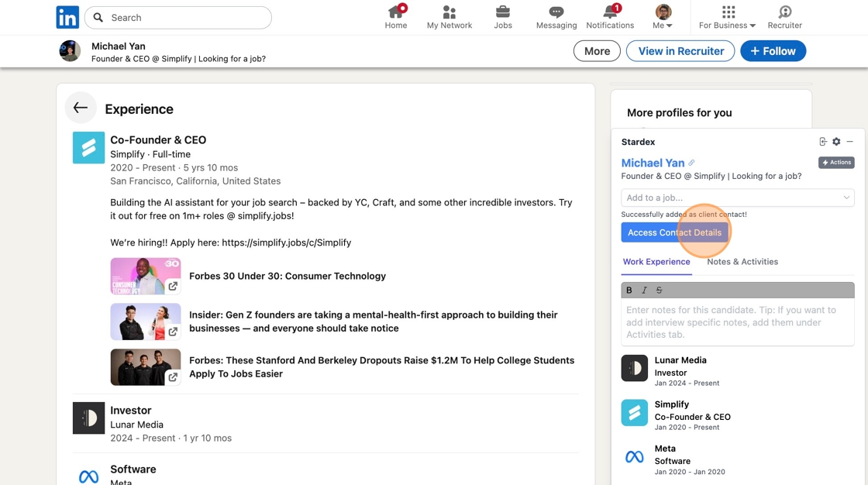This screenshot has width=868, height=485.
Task: Click the Stardex logout icon
Action: click(823, 142)
